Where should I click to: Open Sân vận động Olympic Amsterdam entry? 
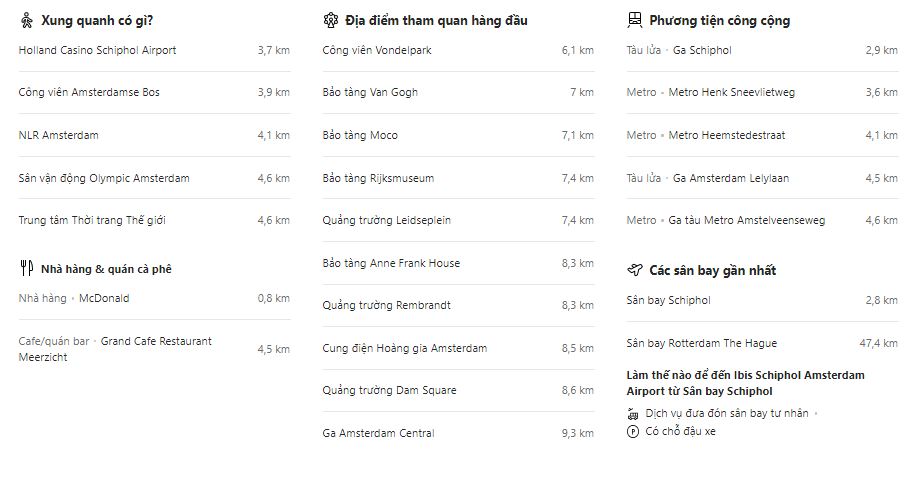(x=103, y=178)
